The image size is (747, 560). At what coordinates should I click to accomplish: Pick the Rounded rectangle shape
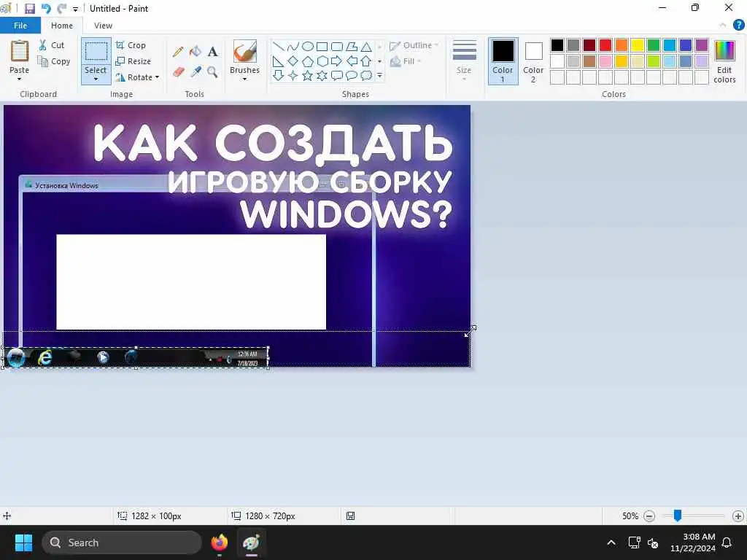(x=337, y=46)
